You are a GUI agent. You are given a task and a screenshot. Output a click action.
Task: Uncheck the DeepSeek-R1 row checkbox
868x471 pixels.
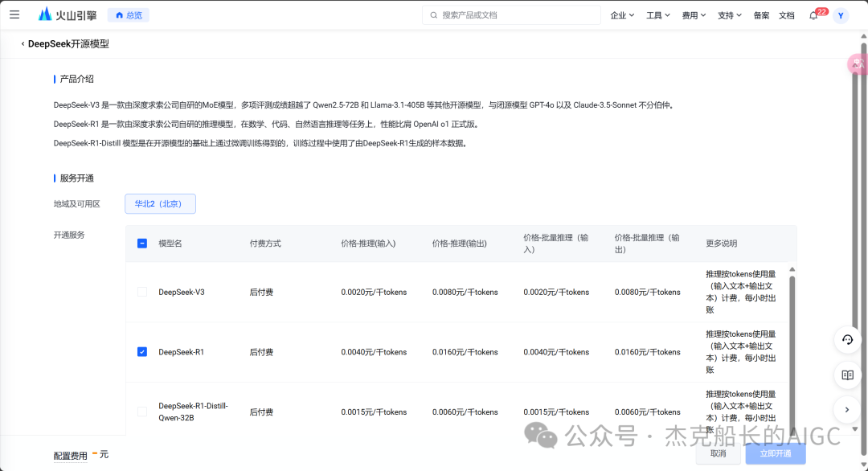point(142,352)
